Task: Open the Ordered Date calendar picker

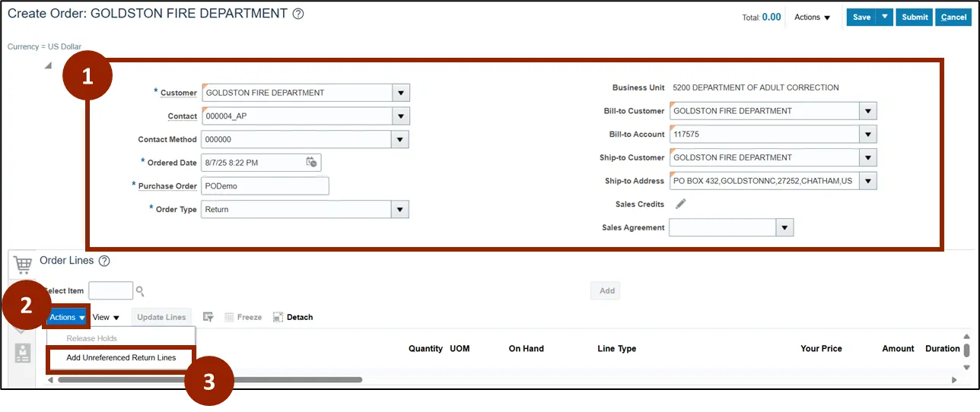Action: [311, 162]
